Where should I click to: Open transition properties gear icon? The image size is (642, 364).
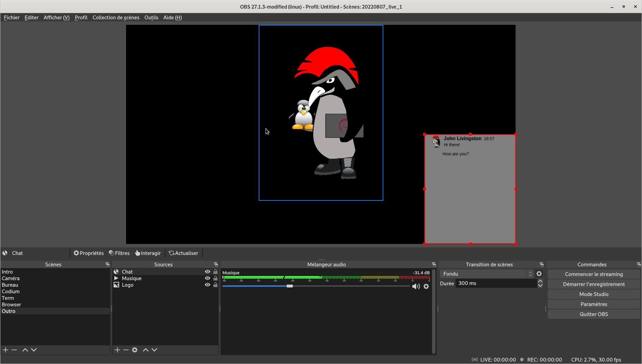click(539, 274)
